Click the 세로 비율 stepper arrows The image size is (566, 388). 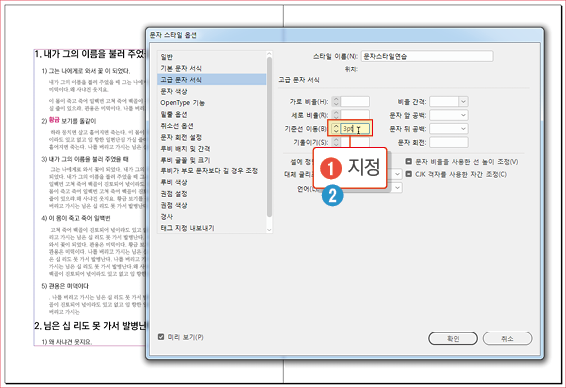coord(336,115)
